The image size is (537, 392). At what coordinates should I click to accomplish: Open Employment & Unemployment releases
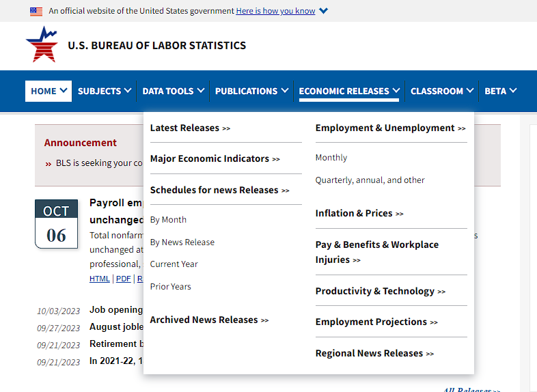point(390,128)
